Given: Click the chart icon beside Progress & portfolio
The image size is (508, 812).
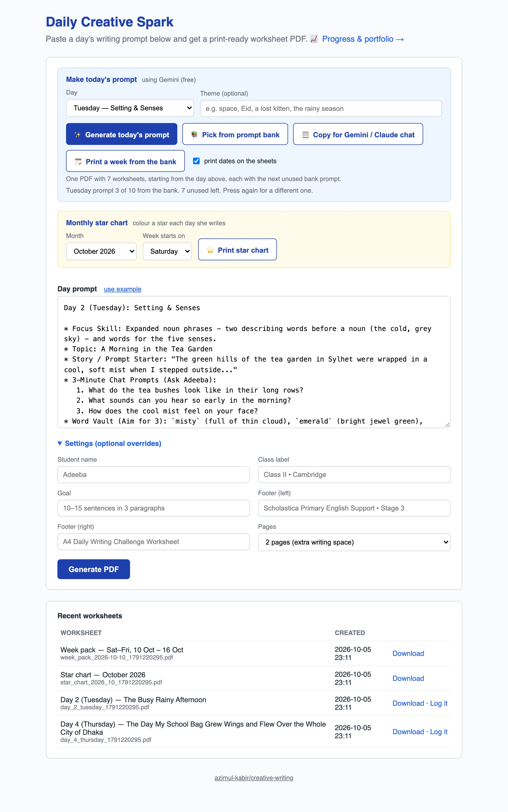Looking at the screenshot, I should 314,39.
